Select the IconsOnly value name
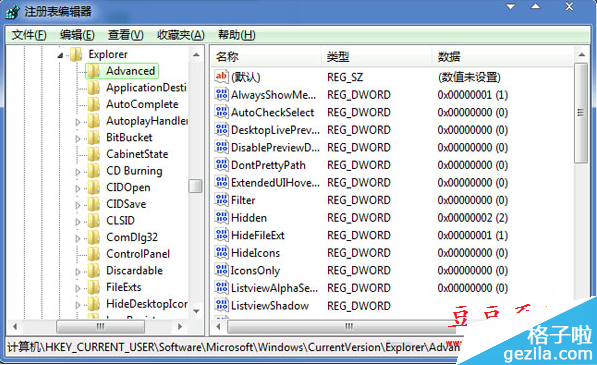The height and width of the screenshot is (365, 597). click(x=255, y=270)
